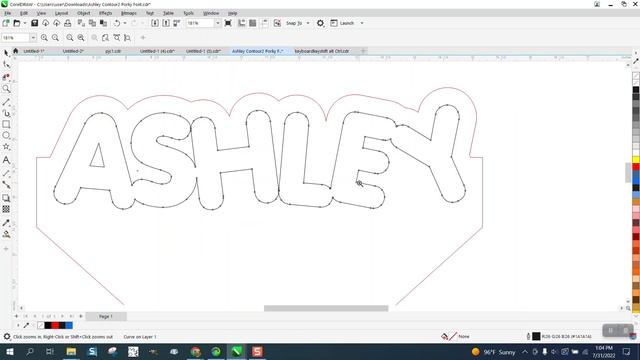Click the Launch button
This screenshot has width=640, height=360.
(x=342, y=23)
